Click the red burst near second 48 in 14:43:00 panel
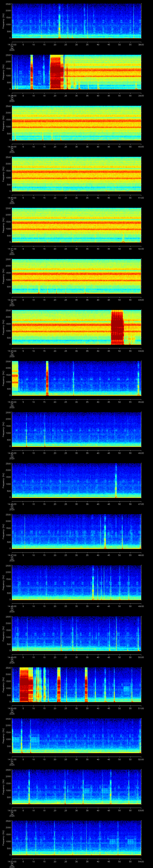The image size is (153, 868). (x=117, y=327)
